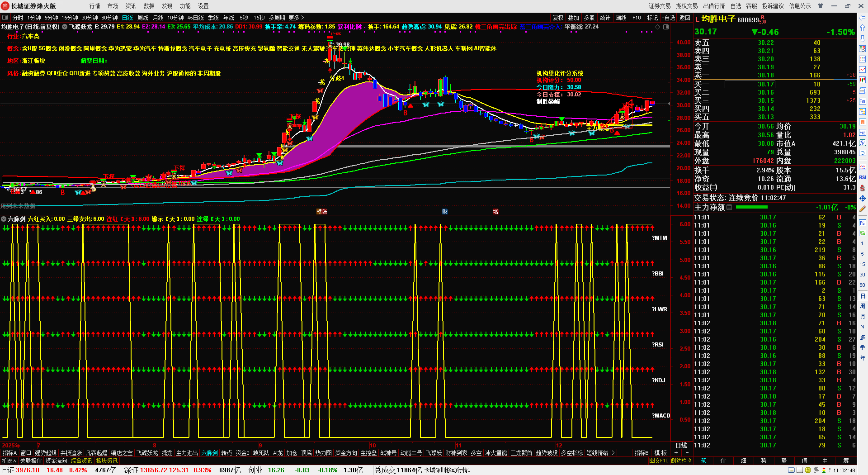The image size is (868, 475).
Task: Select the 六脉剑 indicator tab
Action: click(210, 453)
